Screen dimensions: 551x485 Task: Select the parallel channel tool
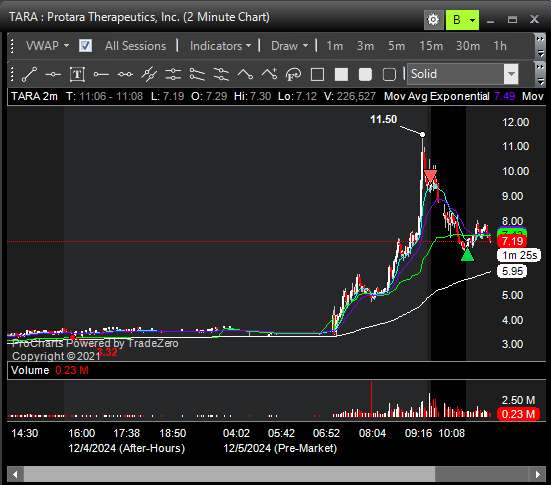(197, 74)
